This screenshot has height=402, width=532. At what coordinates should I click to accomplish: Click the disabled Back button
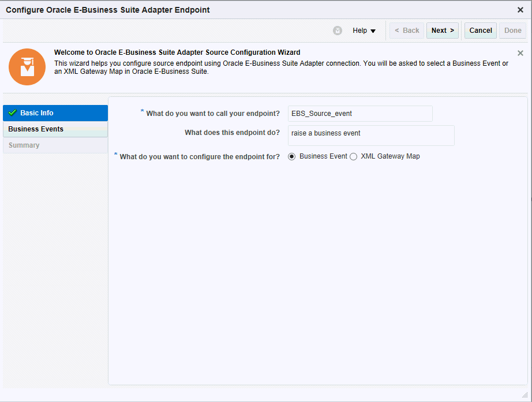pyautogui.click(x=407, y=31)
